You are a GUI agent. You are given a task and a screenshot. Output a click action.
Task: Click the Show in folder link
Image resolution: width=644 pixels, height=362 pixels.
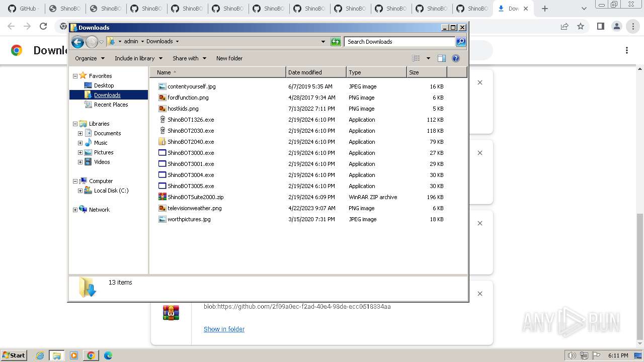[224, 329]
